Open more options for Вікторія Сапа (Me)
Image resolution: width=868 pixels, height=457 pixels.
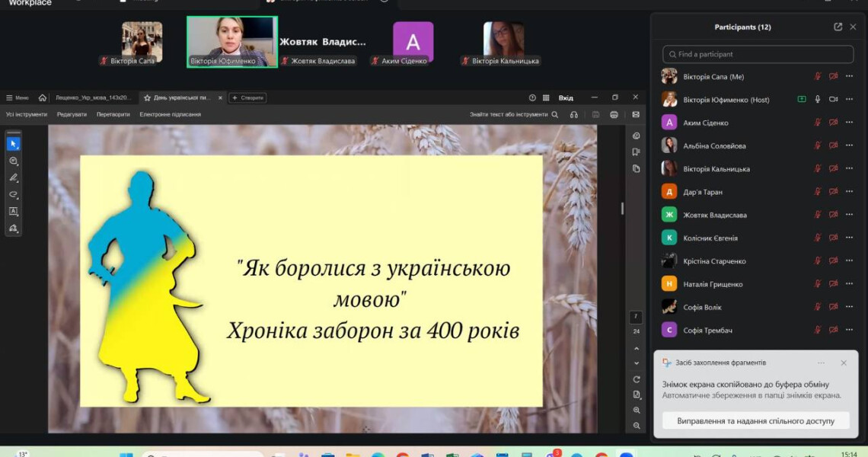click(849, 76)
